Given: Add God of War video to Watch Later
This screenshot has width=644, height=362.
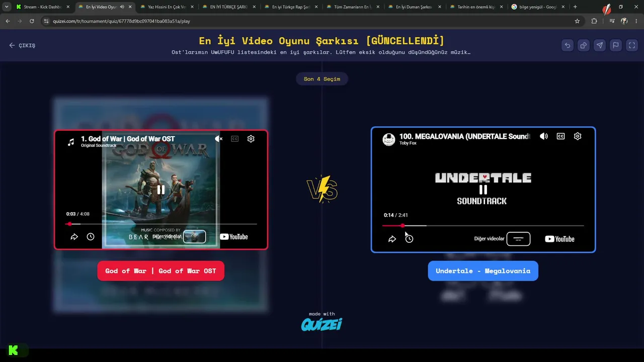Looking at the screenshot, I should 91,237.
